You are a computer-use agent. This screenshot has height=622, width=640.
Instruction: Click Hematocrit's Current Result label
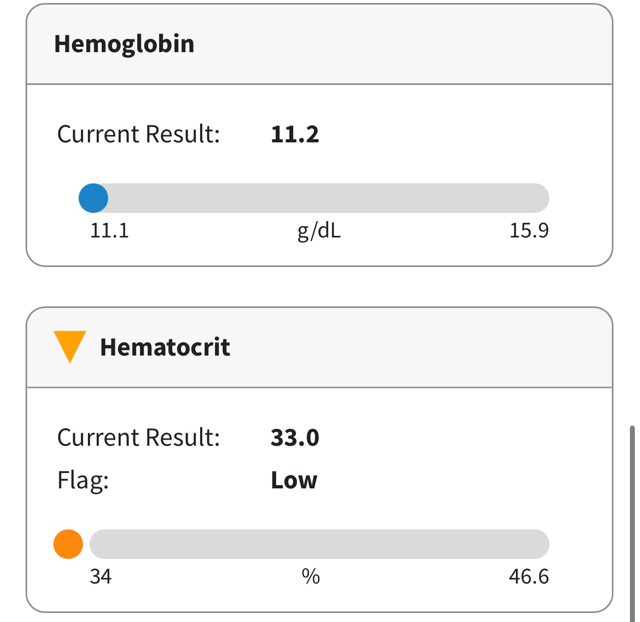(138, 437)
